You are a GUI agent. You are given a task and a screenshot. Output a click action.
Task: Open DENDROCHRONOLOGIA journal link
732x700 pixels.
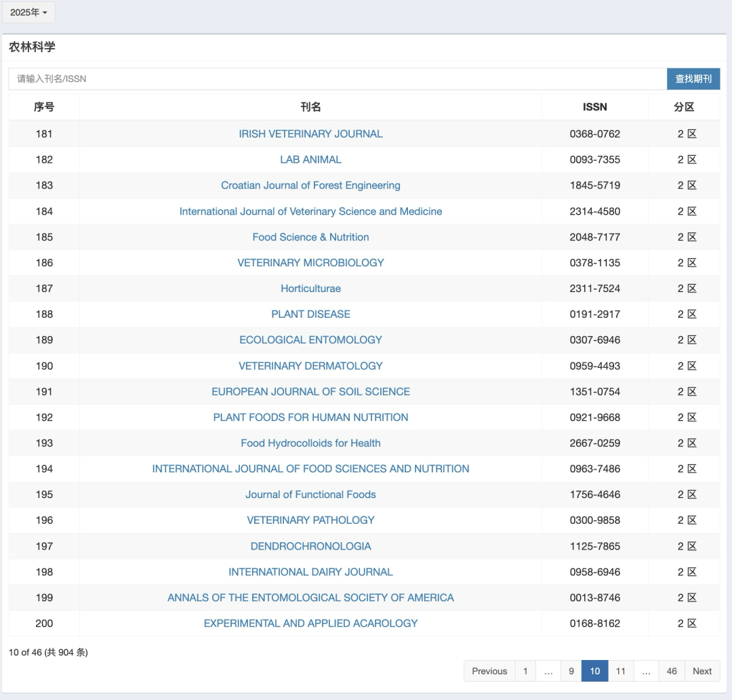click(310, 546)
